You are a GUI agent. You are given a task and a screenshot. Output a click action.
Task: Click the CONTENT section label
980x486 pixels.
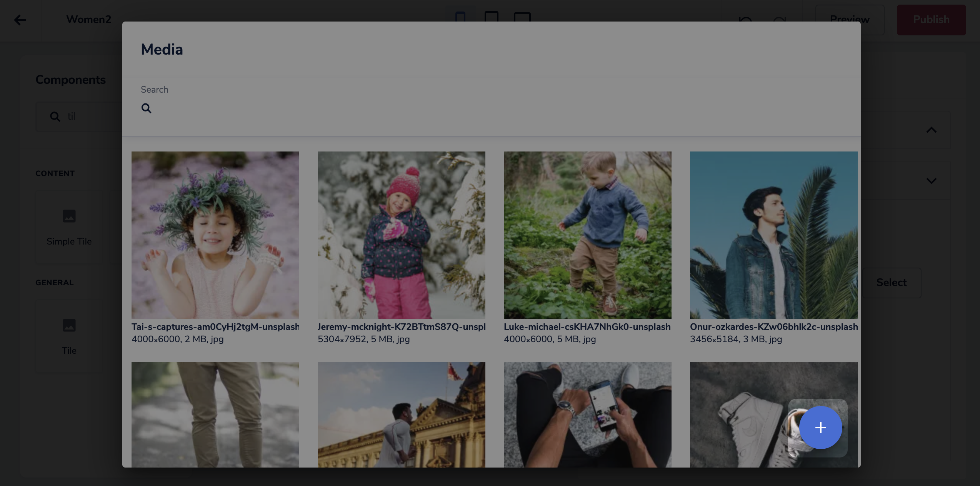[x=55, y=173]
